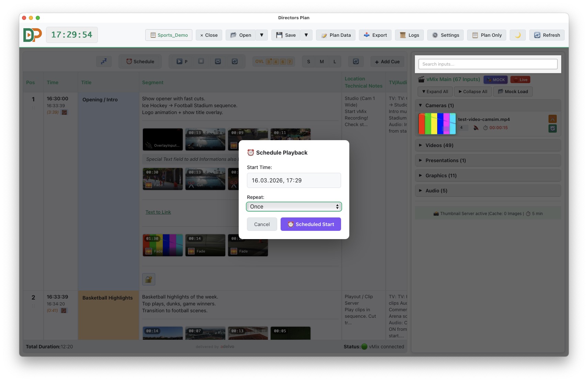Click the Scheduled Start button
The width and height of the screenshot is (588, 382).
(x=310, y=224)
